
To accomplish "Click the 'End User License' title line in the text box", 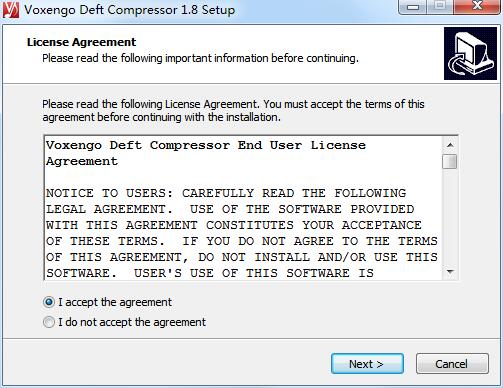I will [x=206, y=145].
